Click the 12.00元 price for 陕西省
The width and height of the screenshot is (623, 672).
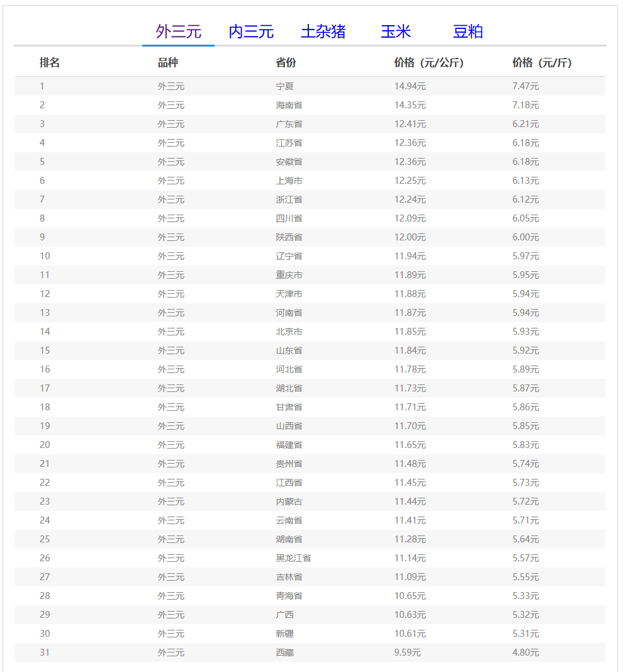coord(410,237)
